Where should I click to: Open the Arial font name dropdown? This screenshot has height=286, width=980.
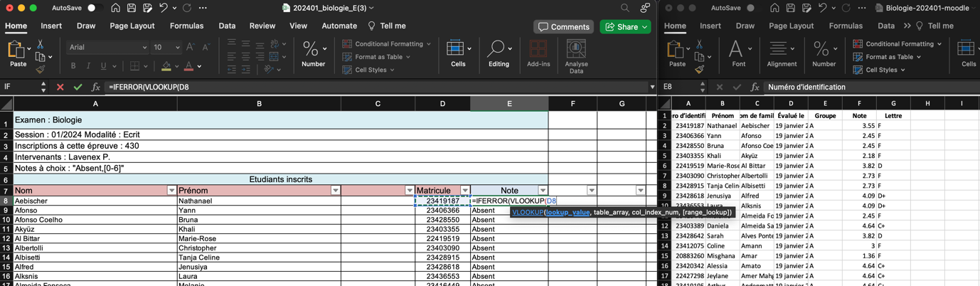click(144, 48)
